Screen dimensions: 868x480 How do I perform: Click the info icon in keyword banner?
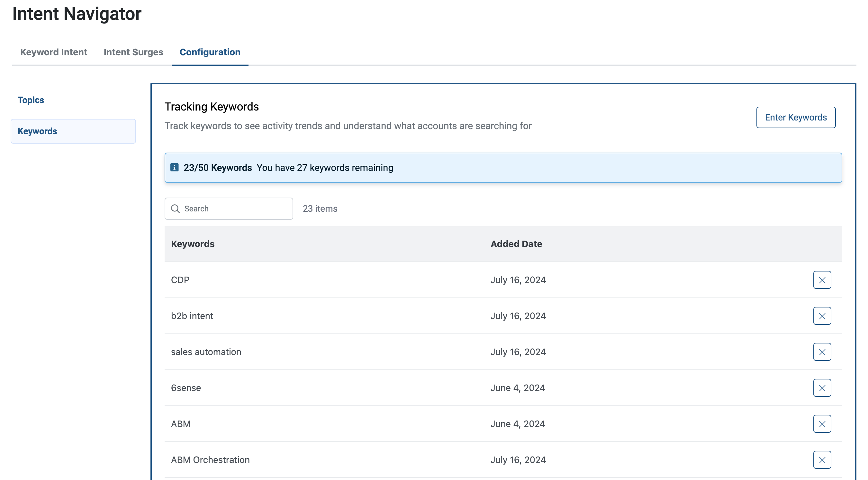click(x=174, y=167)
